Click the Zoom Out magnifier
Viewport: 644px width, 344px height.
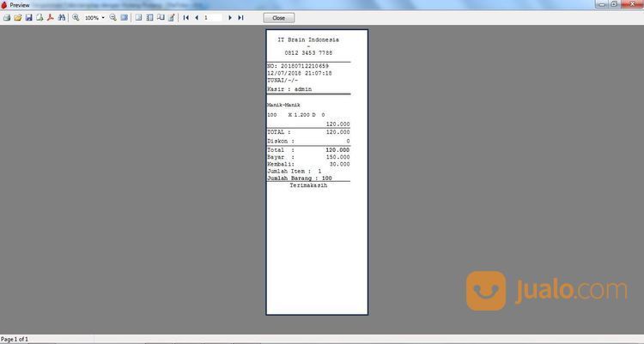[113, 18]
